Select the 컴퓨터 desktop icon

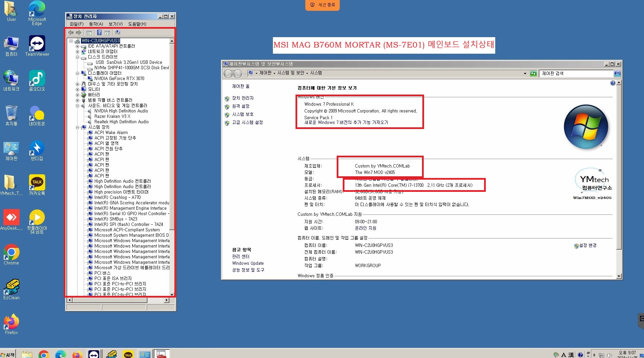pos(11,46)
